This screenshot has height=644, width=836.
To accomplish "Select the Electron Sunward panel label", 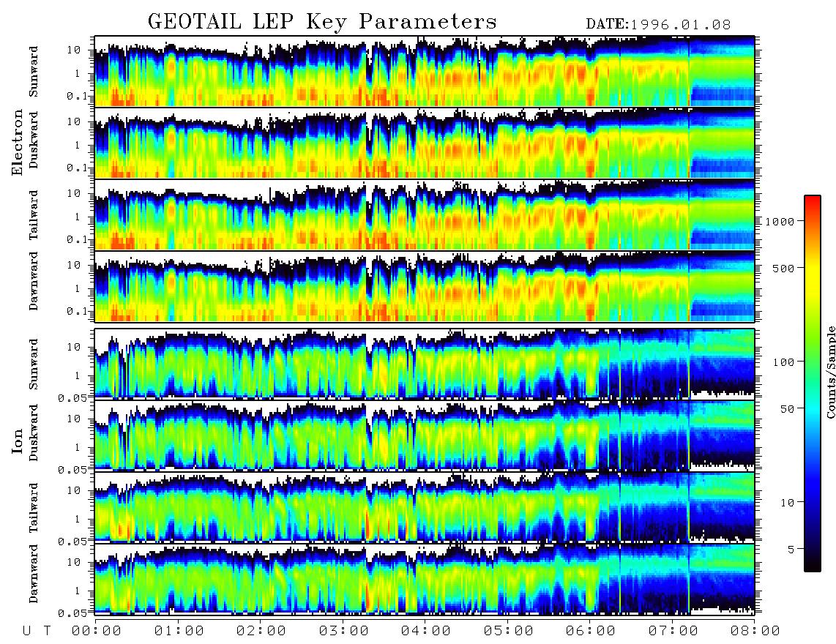I will point(34,72).
